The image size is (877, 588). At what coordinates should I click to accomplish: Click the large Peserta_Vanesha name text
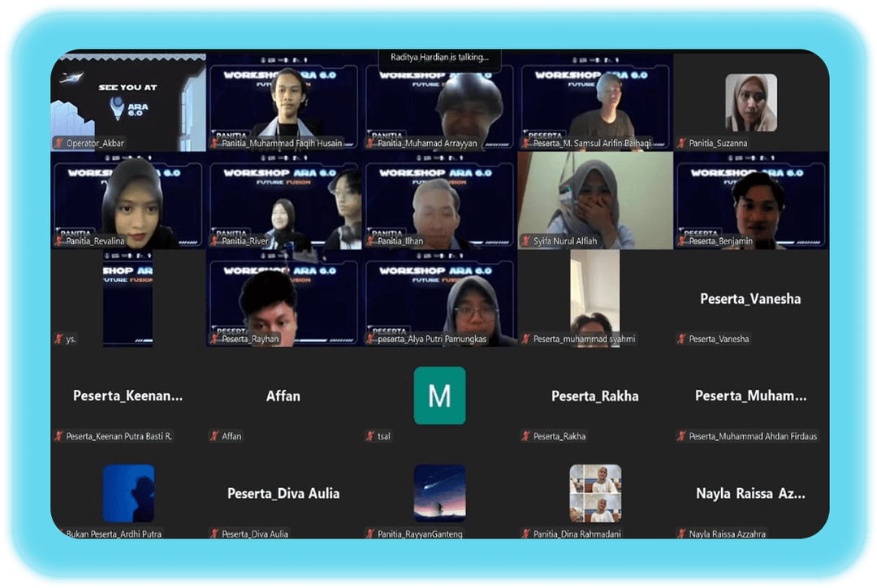pos(750,299)
